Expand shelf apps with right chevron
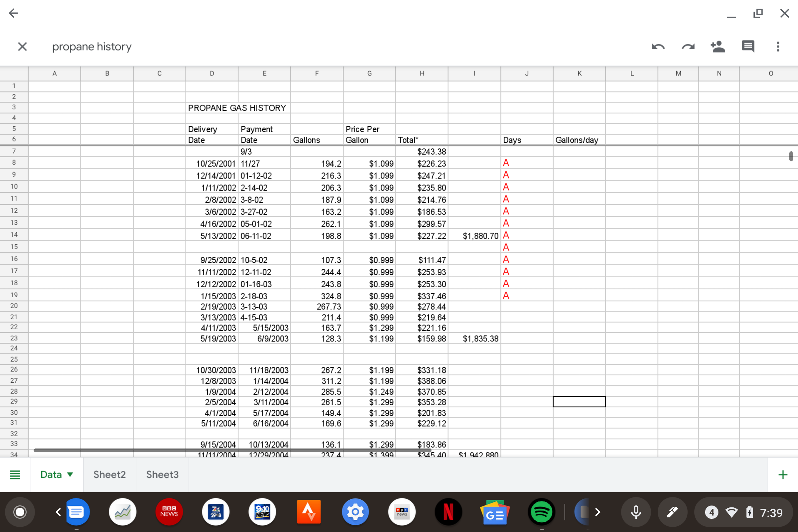This screenshot has width=798, height=532. point(598,512)
